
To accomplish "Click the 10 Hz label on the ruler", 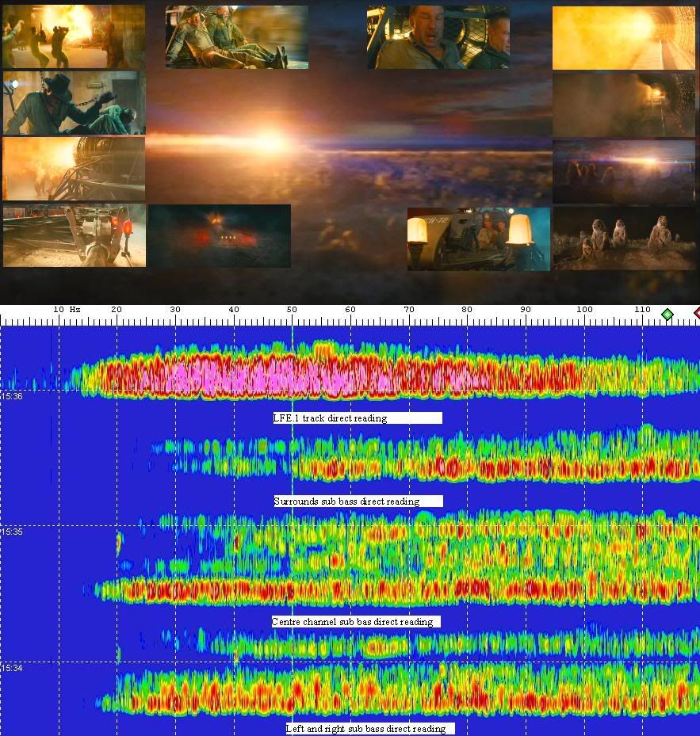I will 59,309.
